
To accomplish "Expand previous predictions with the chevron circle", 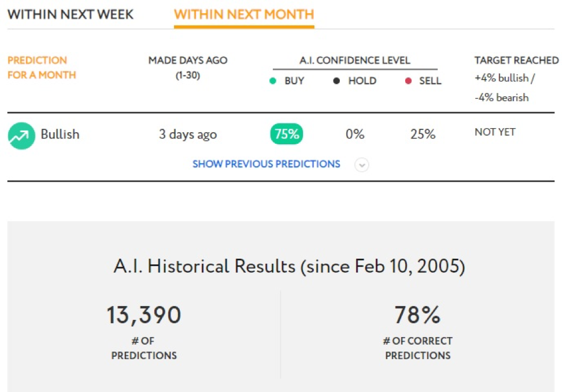I will (x=362, y=165).
